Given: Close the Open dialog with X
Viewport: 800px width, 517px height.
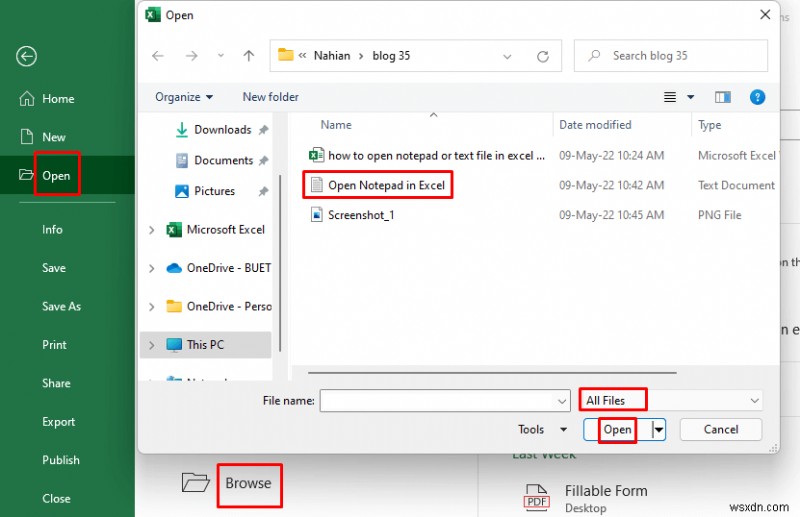Looking at the screenshot, I should point(765,15).
